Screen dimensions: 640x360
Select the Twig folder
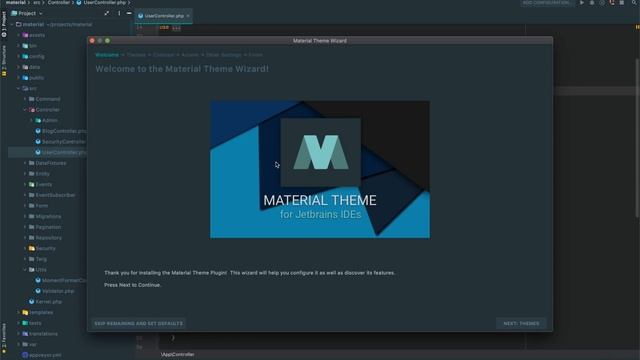pos(38,259)
